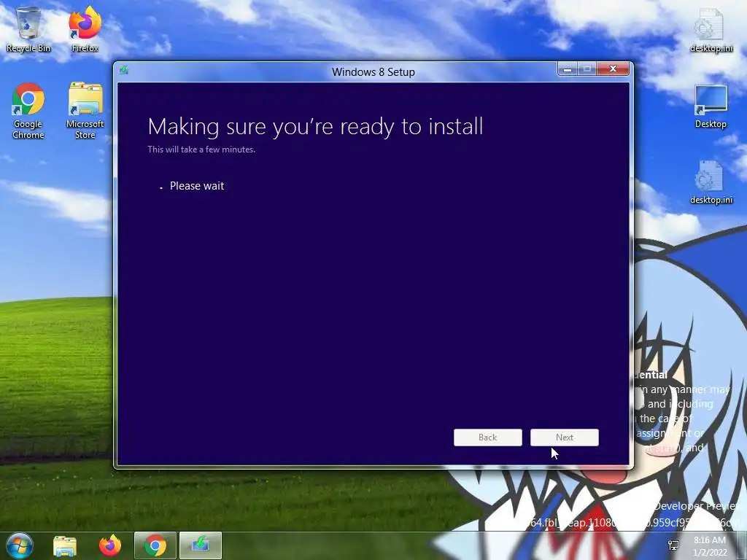Click the Back button in Setup
The width and height of the screenshot is (747, 560).
(488, 437)
